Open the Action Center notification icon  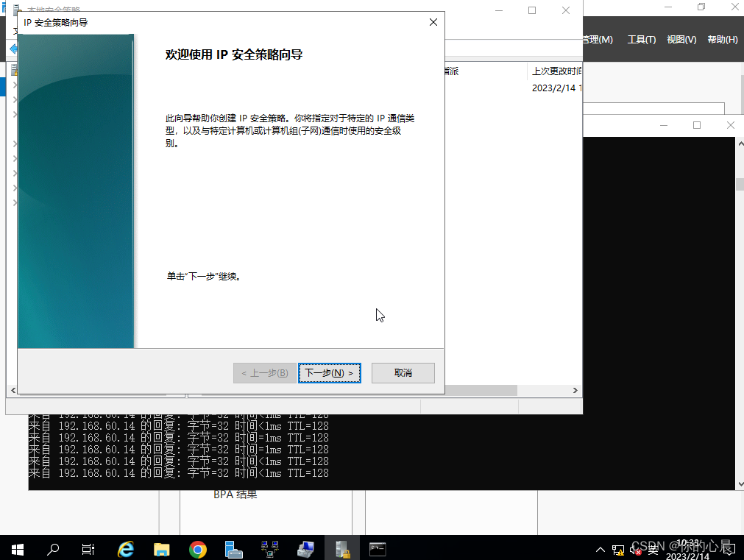[x=728, y=550]
